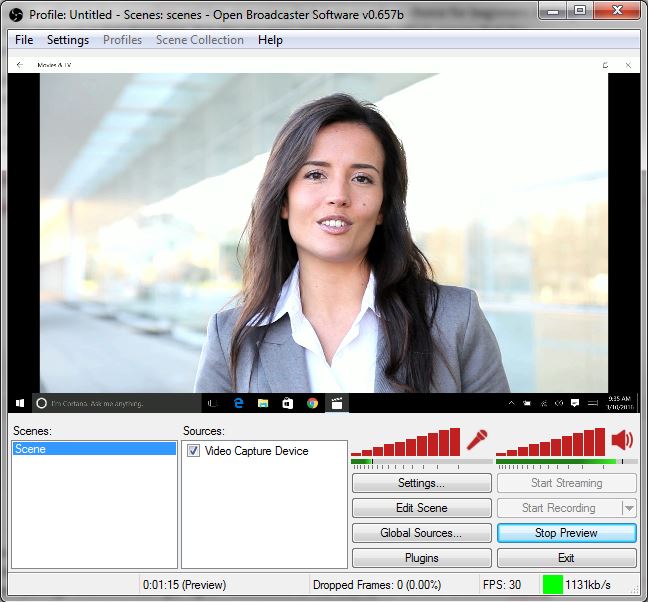648x602 pixels.
Task: Open the Help menu
Action: pyautogui.click(x=270, y=40)
